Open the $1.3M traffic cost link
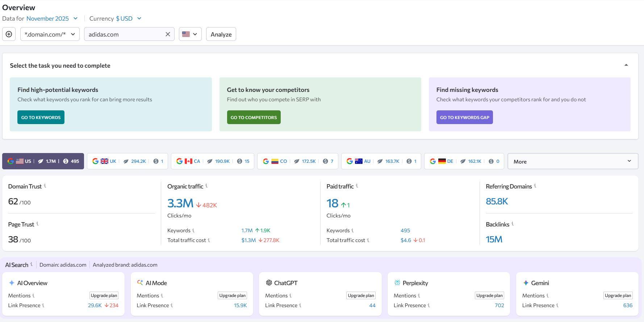Viewport: 644px width, 322px height. coord(248,240)
